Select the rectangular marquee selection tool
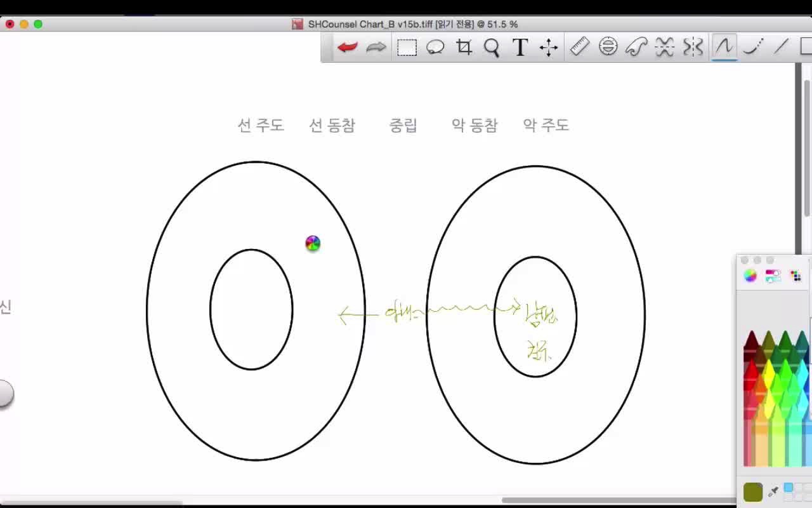The image size is (812, 508). [407, 48]
